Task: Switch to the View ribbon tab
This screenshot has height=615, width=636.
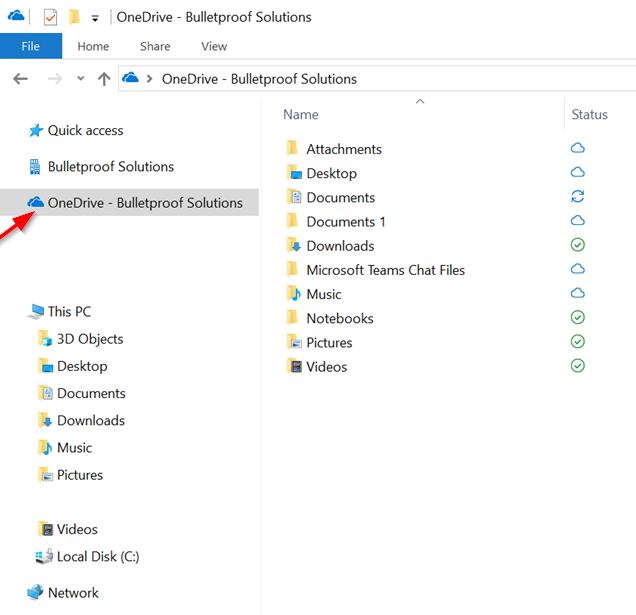Action: click(x=214, y=46)
